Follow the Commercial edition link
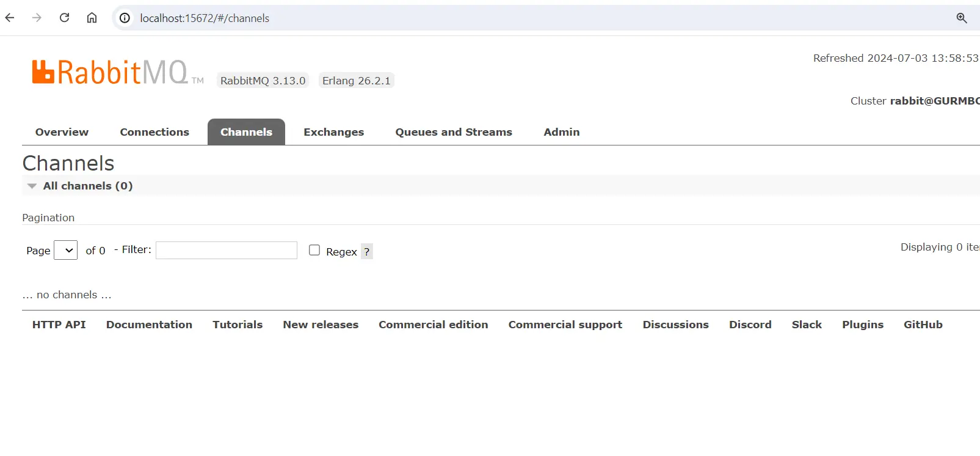The image size is (980, 456). (434, 325)
